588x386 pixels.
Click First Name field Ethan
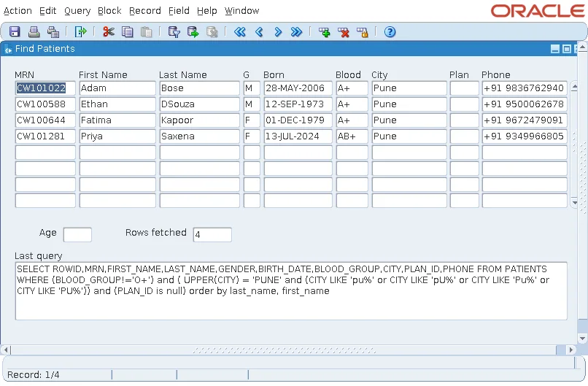[117, 104]
